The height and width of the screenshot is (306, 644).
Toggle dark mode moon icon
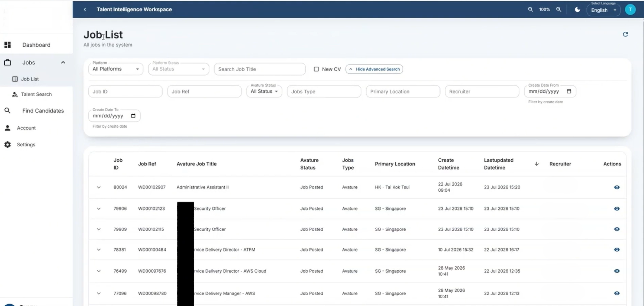pyautogui.click(x=577, y=10)
